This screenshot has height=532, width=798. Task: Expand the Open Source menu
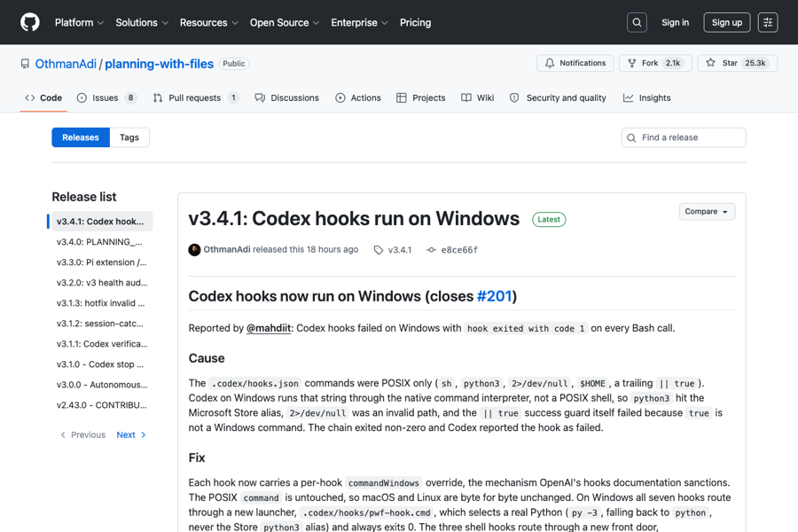pyautogui.click(x=285, y=22)
